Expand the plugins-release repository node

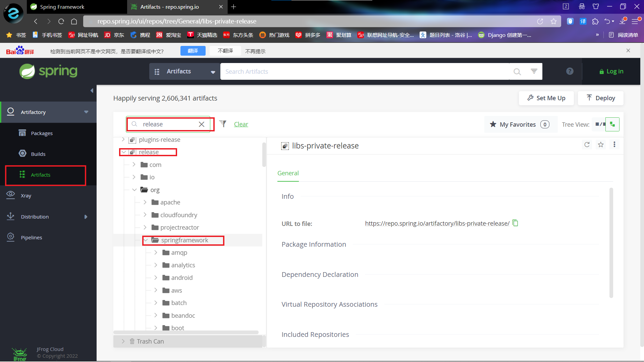[x=123, y=140]
